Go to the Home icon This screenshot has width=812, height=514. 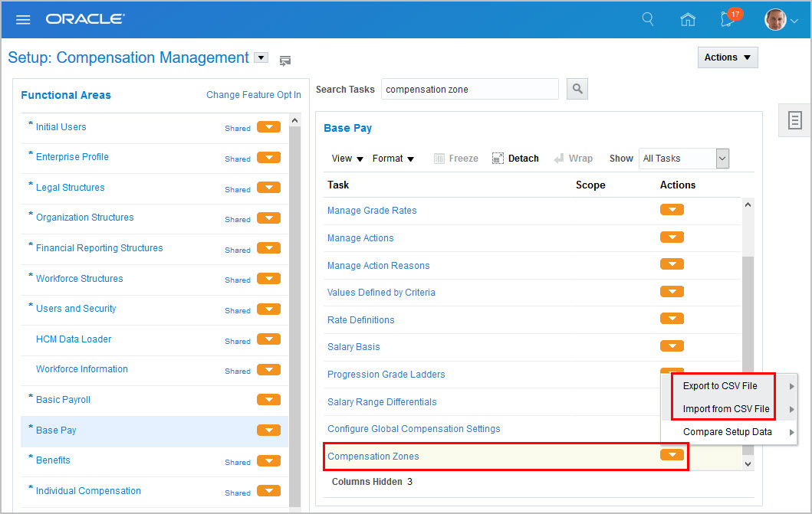pyautogui.click(x=688, y=20)
